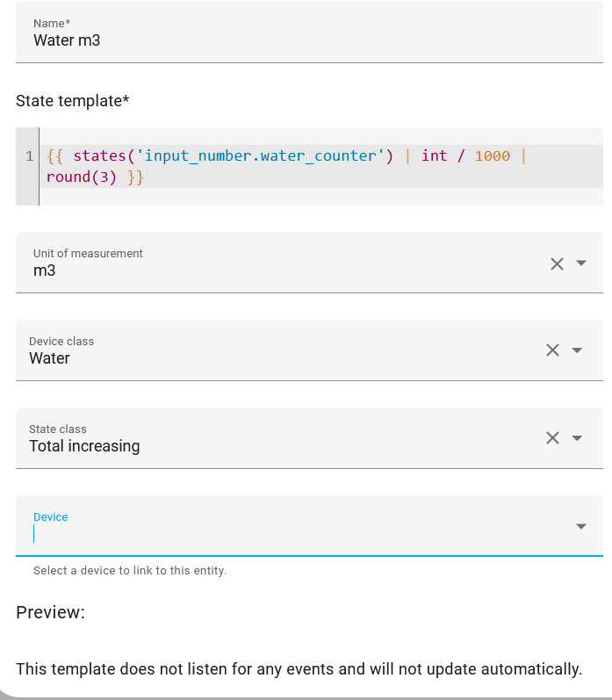The height and width of the screenshot is (700, 612).
Task: Place cursor on the int filter in template
Action: click(x=435, y=155)
